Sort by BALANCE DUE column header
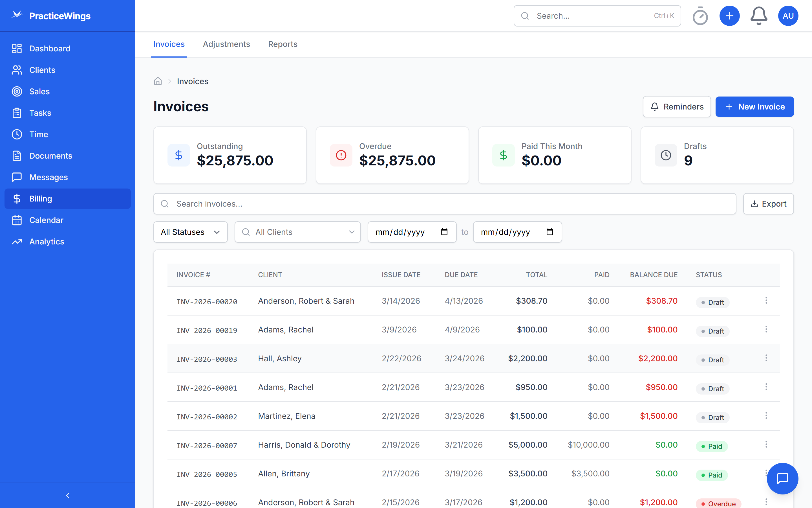Screen dimensions: 812x508 653,275
